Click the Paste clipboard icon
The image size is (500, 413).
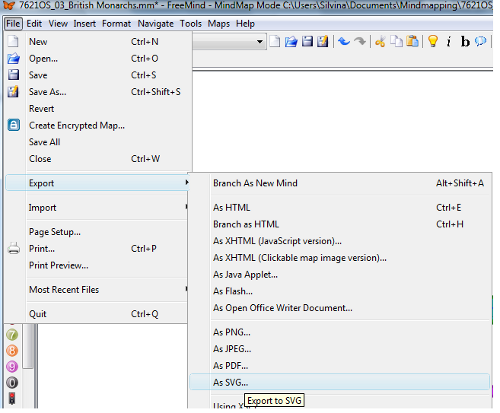coord(413,42)
